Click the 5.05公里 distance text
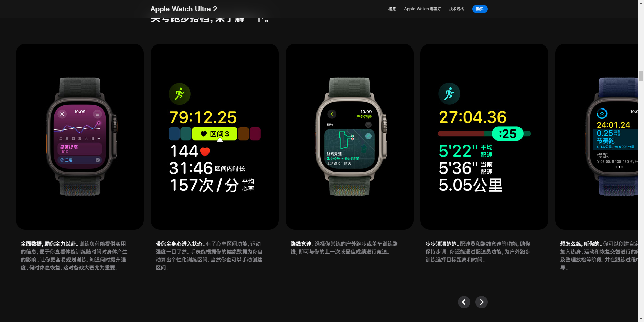 470,185
